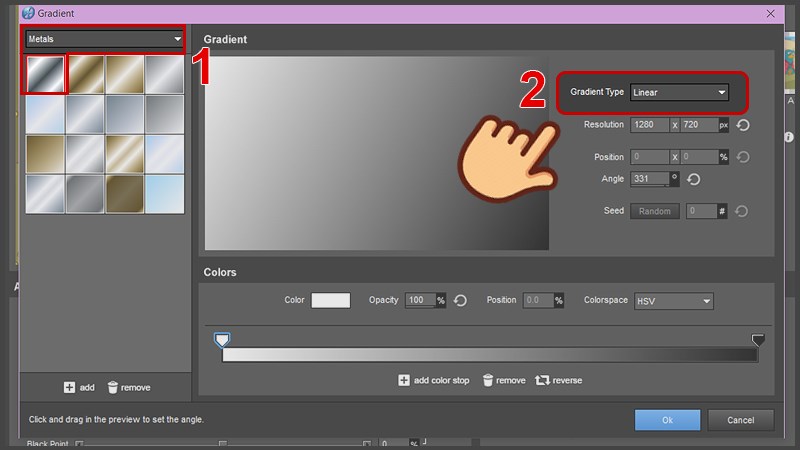Reset the Resolution values with its circular arrow

(x=743, y=125)
